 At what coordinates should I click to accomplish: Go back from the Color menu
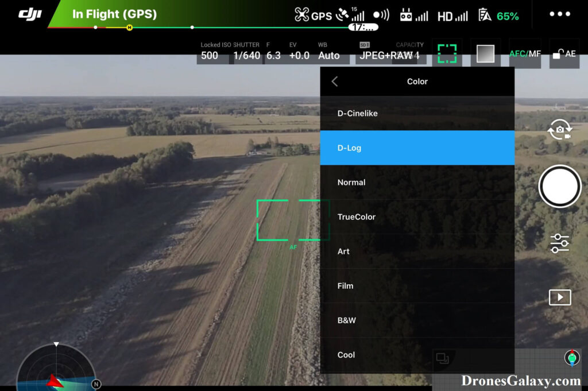(335, 82)
